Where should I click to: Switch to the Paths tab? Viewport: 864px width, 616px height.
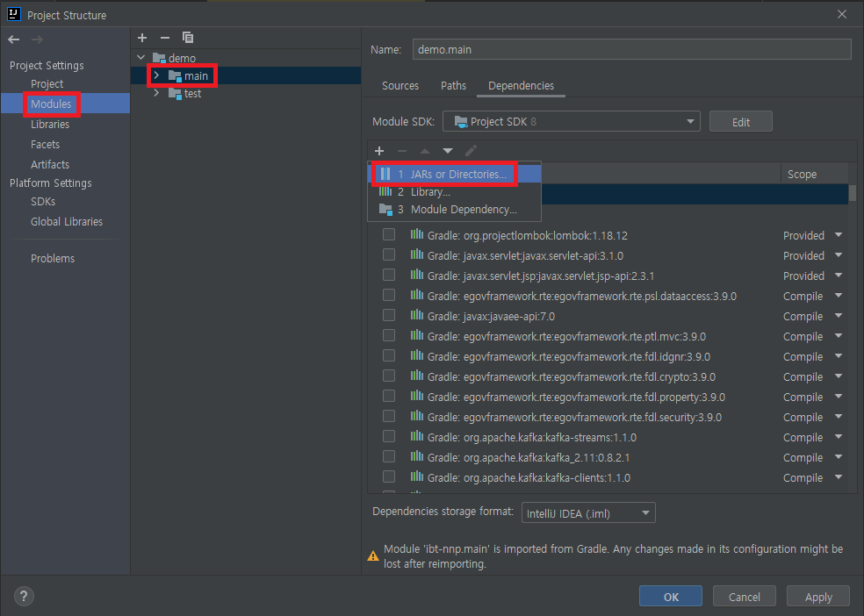[x=453, y=85]
